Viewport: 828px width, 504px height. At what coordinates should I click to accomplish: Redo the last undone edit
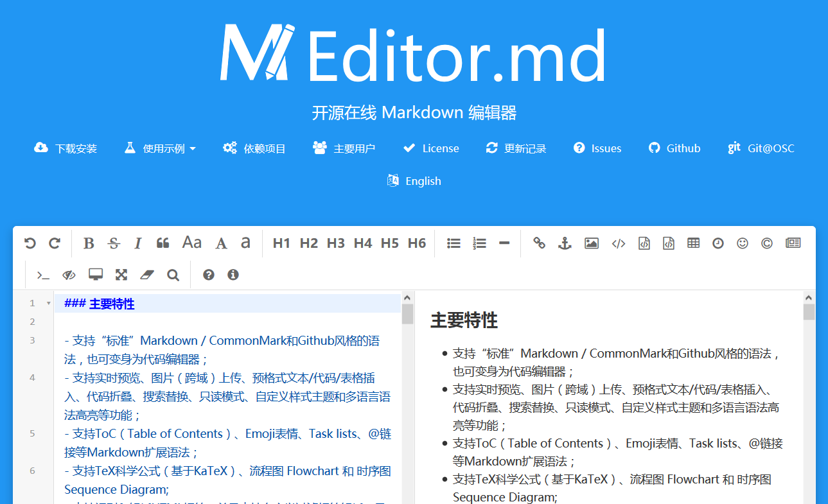pos(55,243)
